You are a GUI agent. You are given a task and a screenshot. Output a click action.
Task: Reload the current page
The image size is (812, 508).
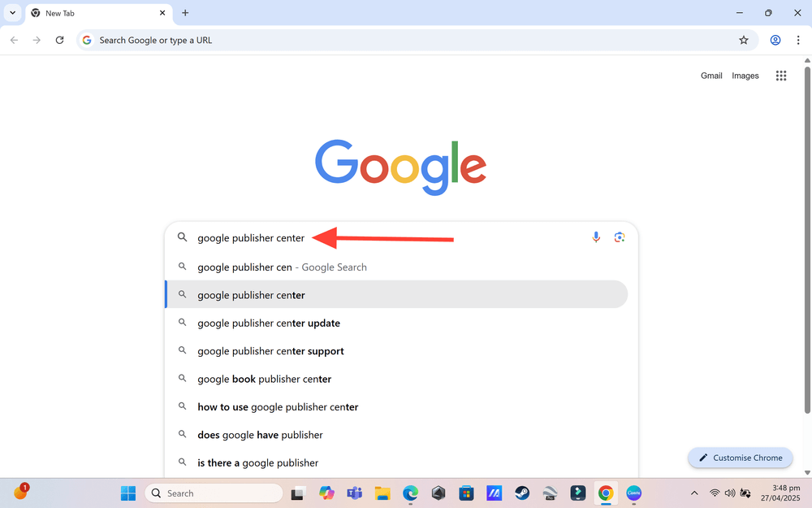coord(59,40)
